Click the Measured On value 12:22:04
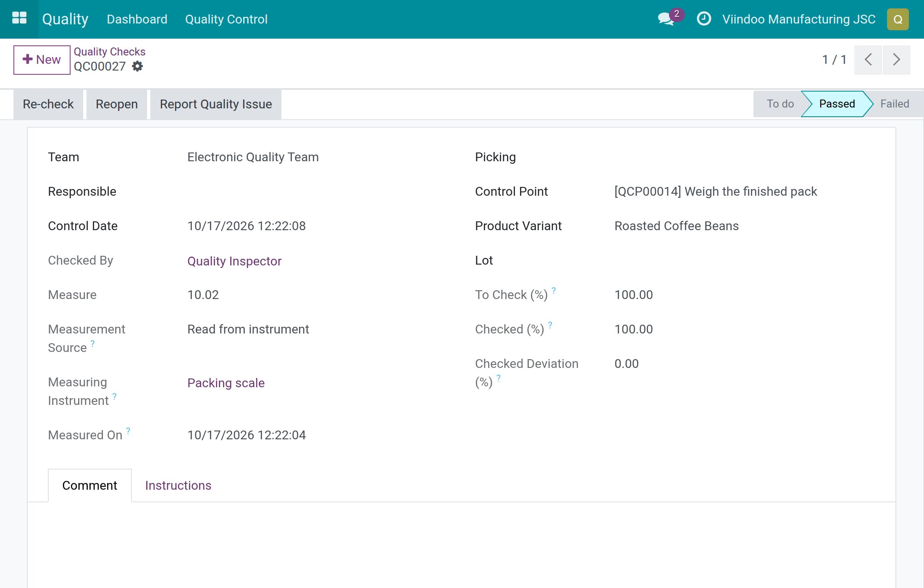924x588 pixels. (247, 435)
